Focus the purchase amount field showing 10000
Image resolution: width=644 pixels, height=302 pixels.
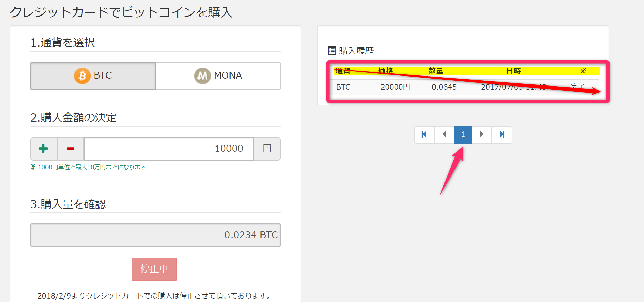pyautogui.click(x=169, y=149)
